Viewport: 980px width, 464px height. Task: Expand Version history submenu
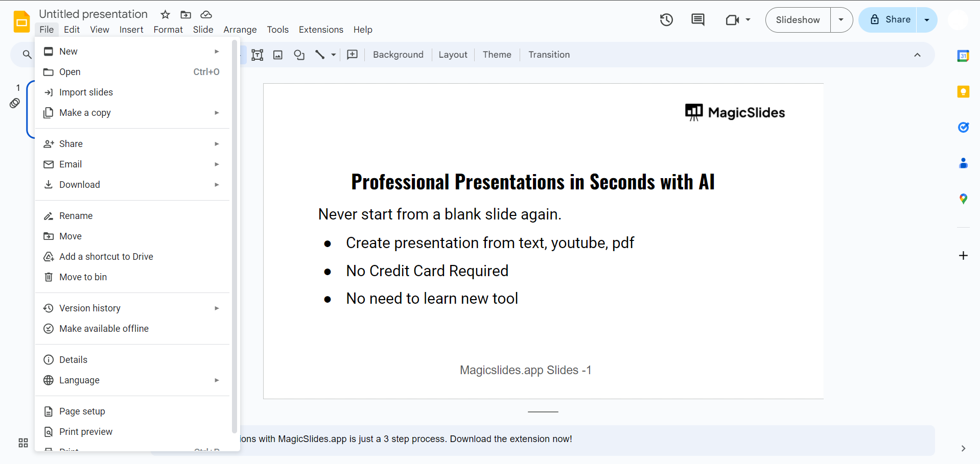[132, 308]
